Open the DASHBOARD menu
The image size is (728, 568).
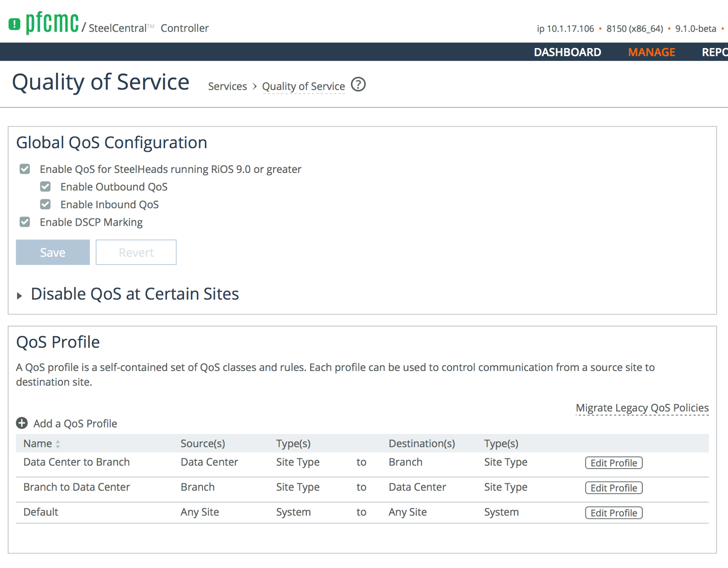(567, 52)
